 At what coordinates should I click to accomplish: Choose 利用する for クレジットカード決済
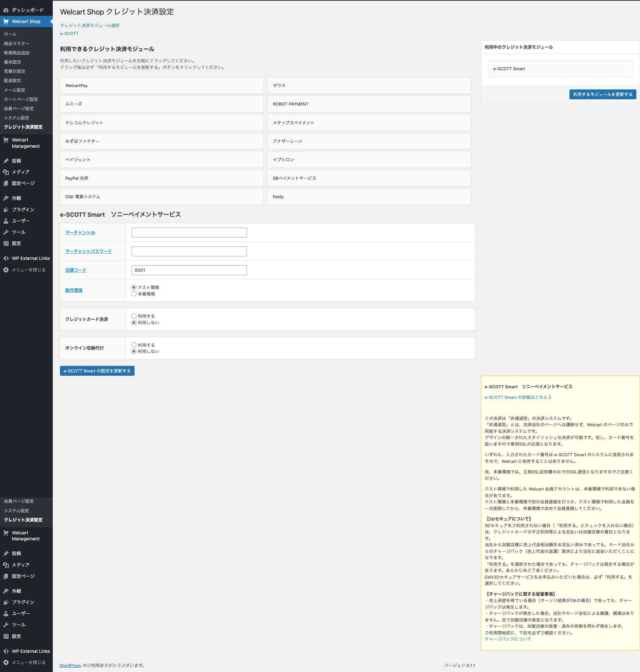(x=134, y=316)
